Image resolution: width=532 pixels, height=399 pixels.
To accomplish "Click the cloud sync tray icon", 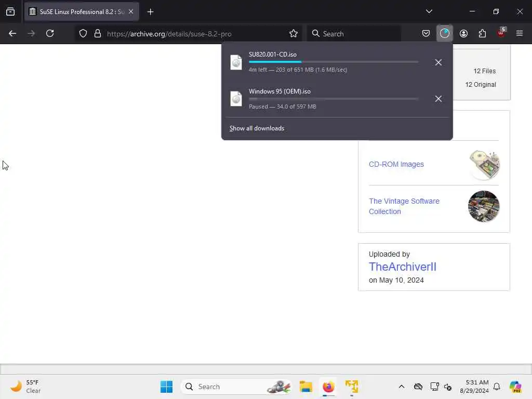I will (x=418, y=387).
